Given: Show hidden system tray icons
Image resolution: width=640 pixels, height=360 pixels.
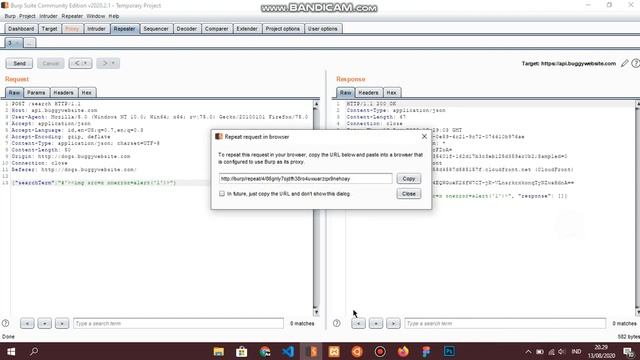Looking at the screenshot, I should click(528, 351).
